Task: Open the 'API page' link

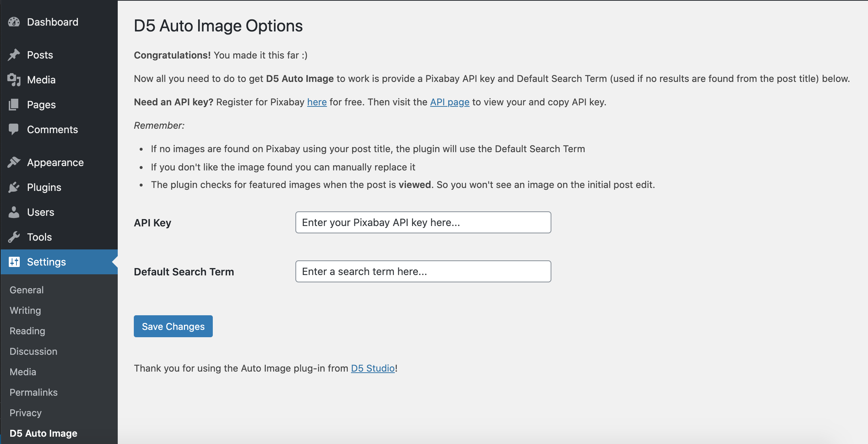Action: 450,102
